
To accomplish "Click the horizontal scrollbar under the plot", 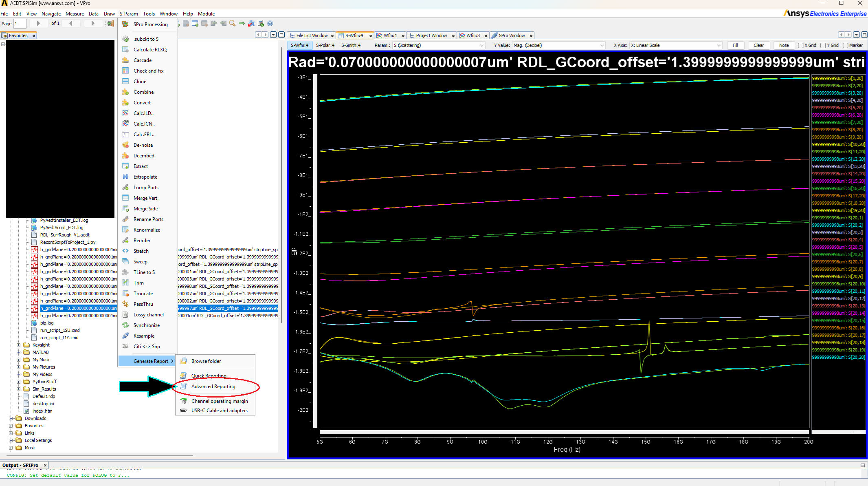I will pyautogui.click(x=564, y=432).
